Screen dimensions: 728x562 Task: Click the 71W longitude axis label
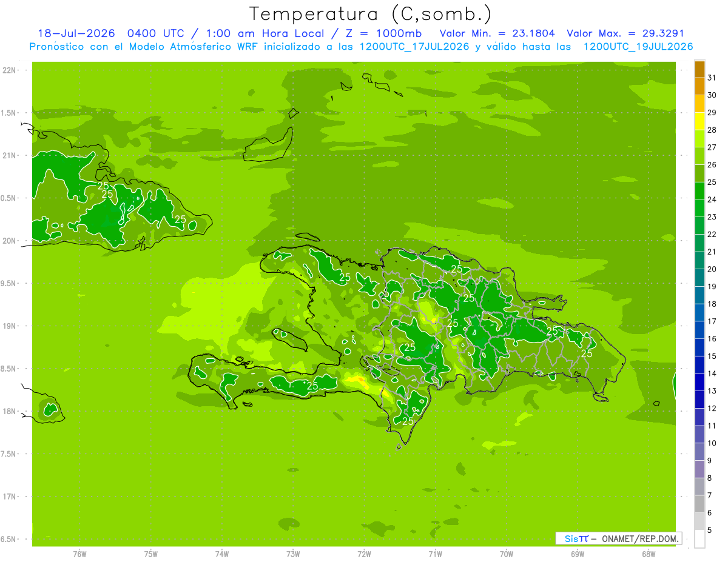coord(435,554)
